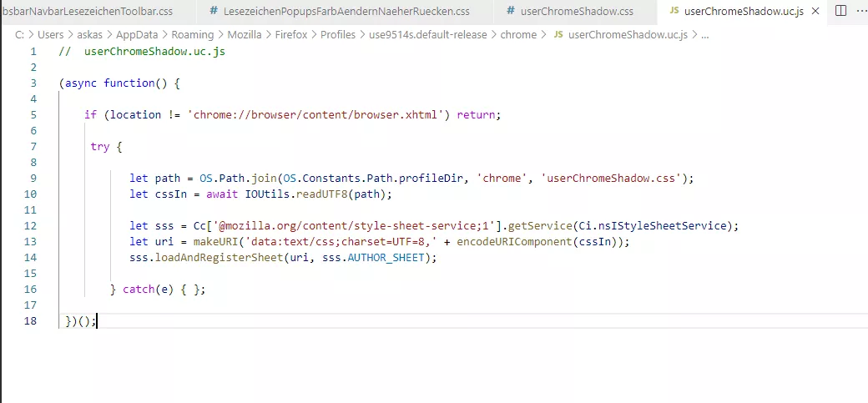Click the comment '// userChromeShadow.uc.js'
Image resolution: width=868 pixels, height=403 pixels.
[142, 52]
